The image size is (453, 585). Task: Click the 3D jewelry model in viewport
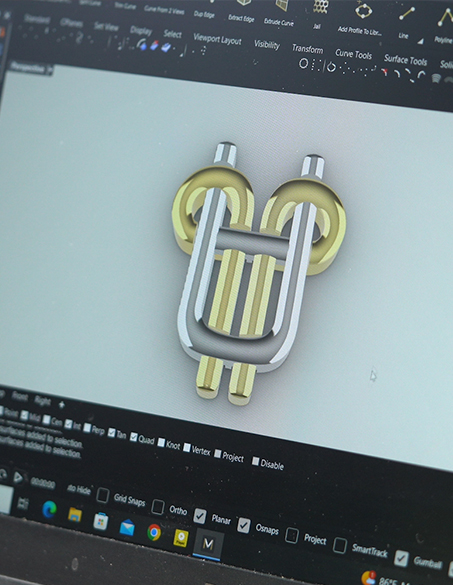click(259, 273)
